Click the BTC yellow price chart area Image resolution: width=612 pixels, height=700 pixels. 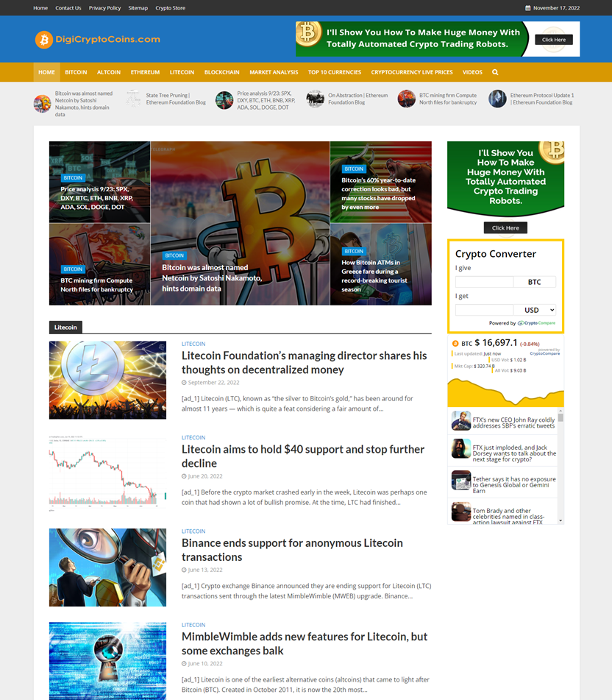tap(505, 392)
